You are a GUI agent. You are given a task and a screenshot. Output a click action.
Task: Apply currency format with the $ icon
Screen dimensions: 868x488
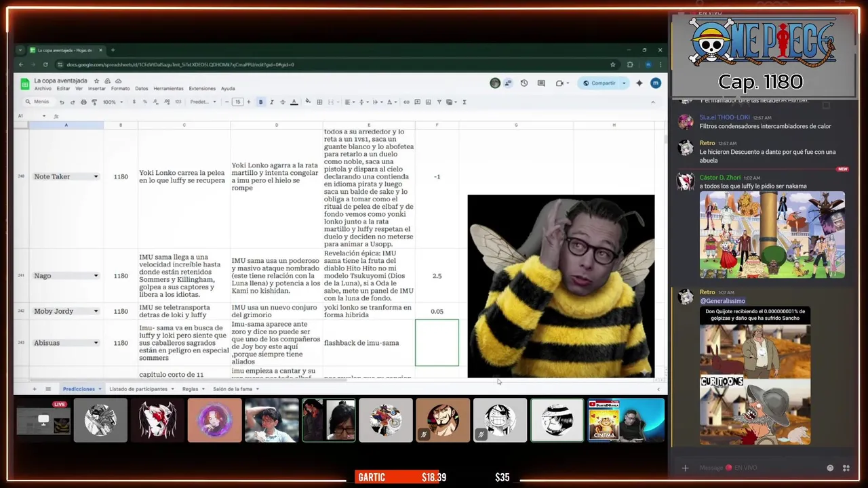(x=134, y=102)
